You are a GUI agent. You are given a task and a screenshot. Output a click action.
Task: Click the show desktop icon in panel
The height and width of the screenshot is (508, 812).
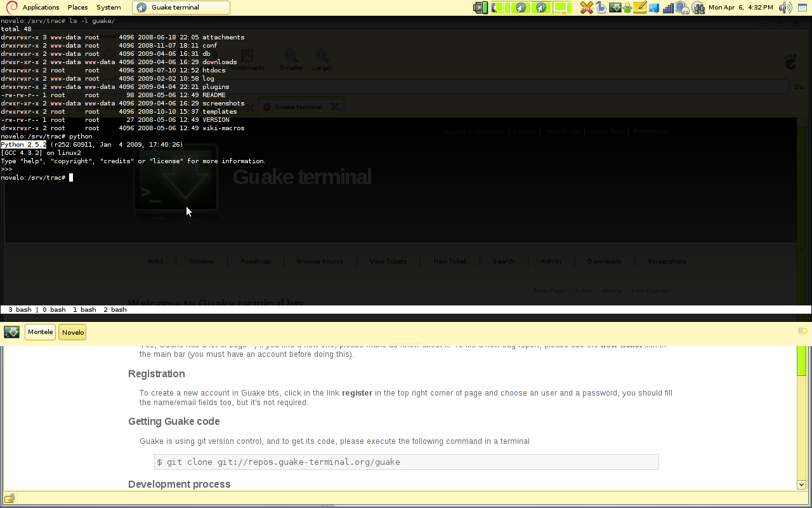802,8
